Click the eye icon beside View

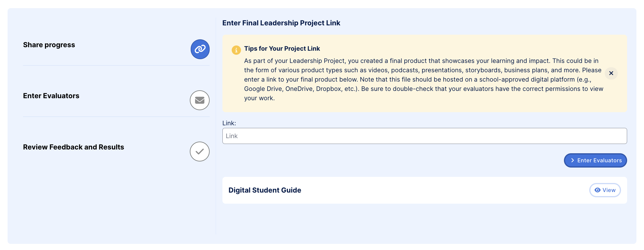tap(597, 190)
